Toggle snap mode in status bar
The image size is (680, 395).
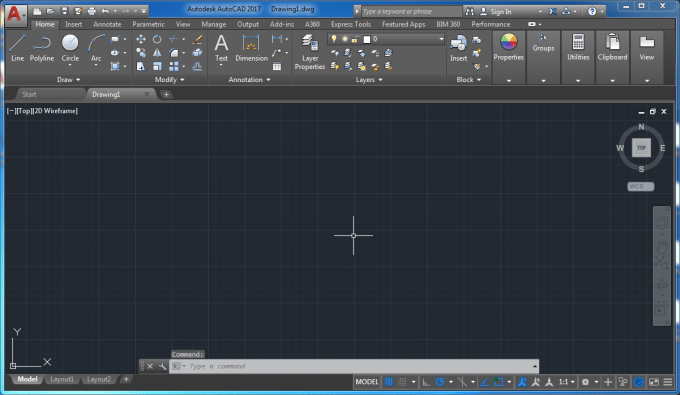402,382
